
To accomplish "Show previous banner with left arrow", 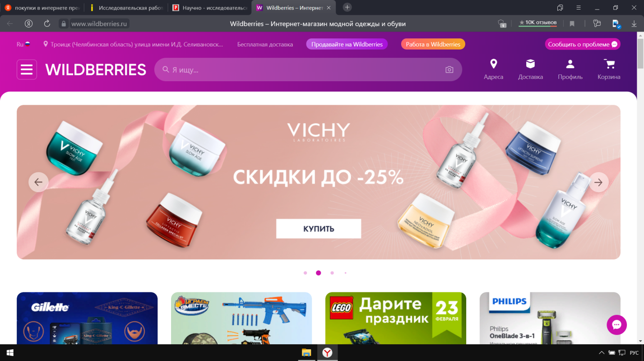I will [x=38, y=182].
